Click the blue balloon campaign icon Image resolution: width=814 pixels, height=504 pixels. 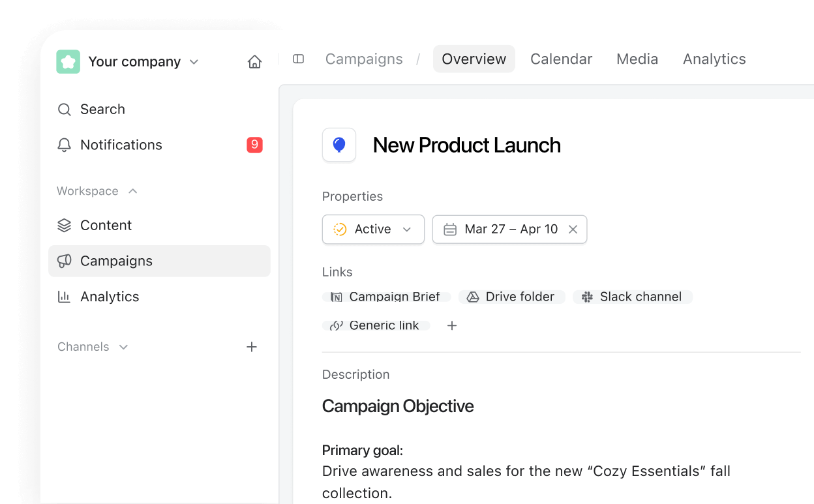point(339,145)
